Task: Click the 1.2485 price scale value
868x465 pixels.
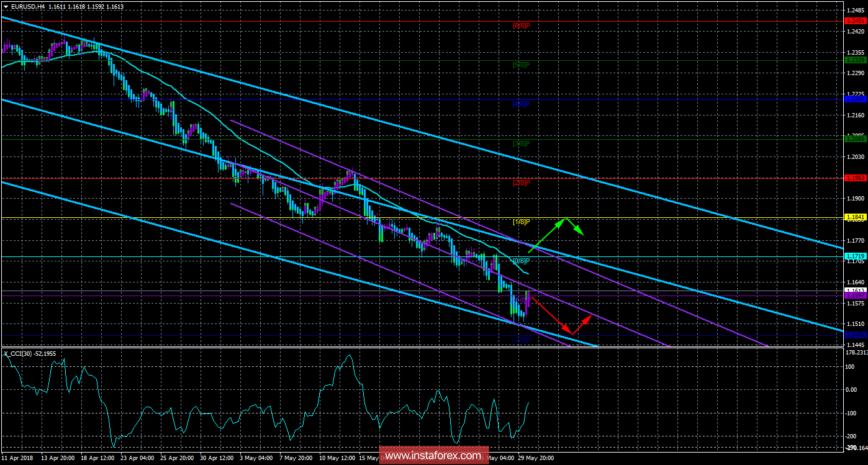Action: [856, 9]
